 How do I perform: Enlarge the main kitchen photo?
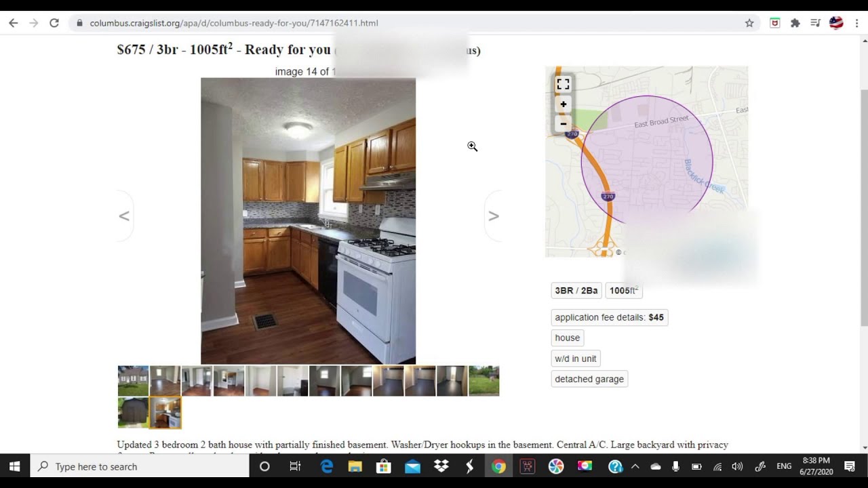coord(308,221)
